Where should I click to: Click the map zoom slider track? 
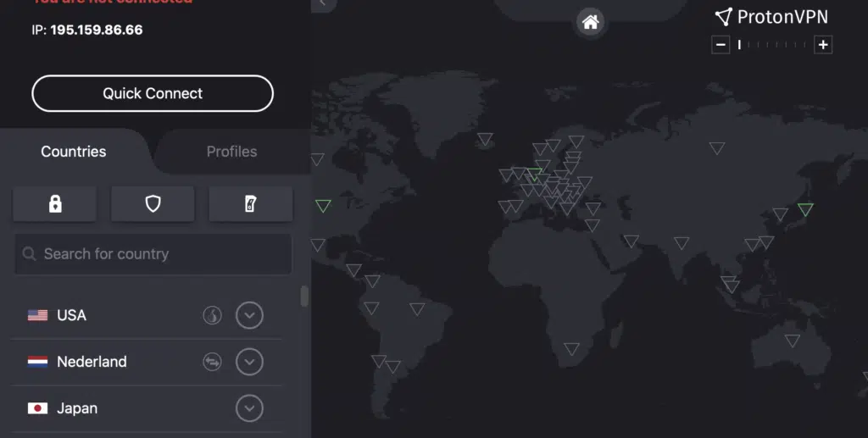[x=772, y=45]
